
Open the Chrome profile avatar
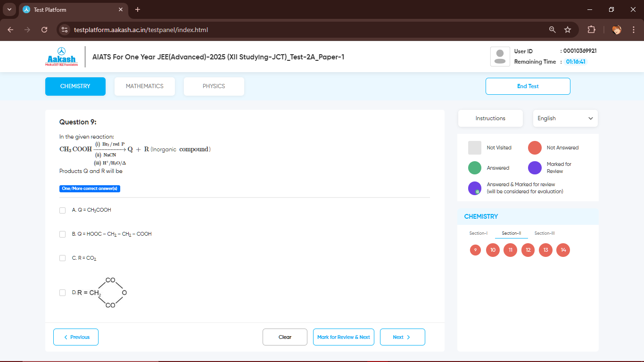pyautogui.click(x=617, y=30)
